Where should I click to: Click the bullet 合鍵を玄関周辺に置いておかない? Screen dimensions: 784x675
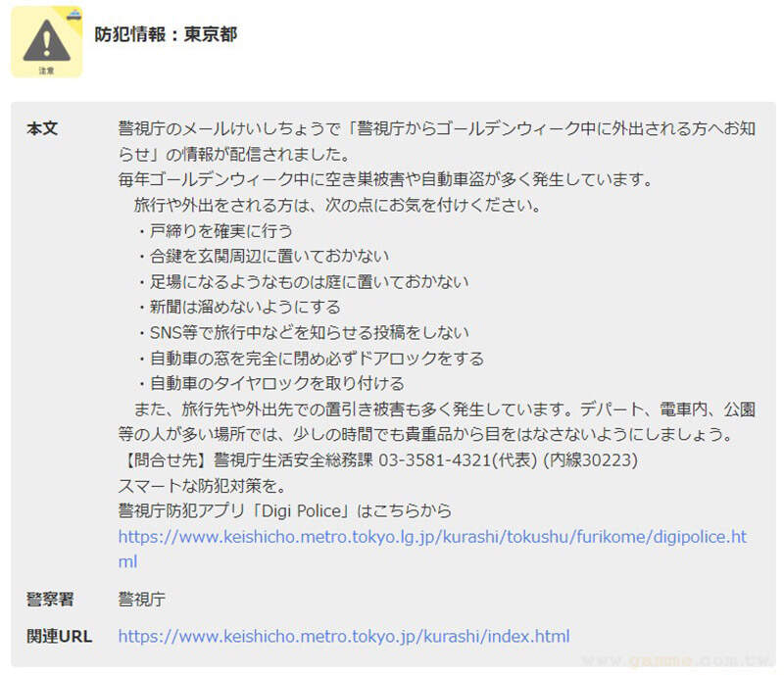[x=262, y=256]
